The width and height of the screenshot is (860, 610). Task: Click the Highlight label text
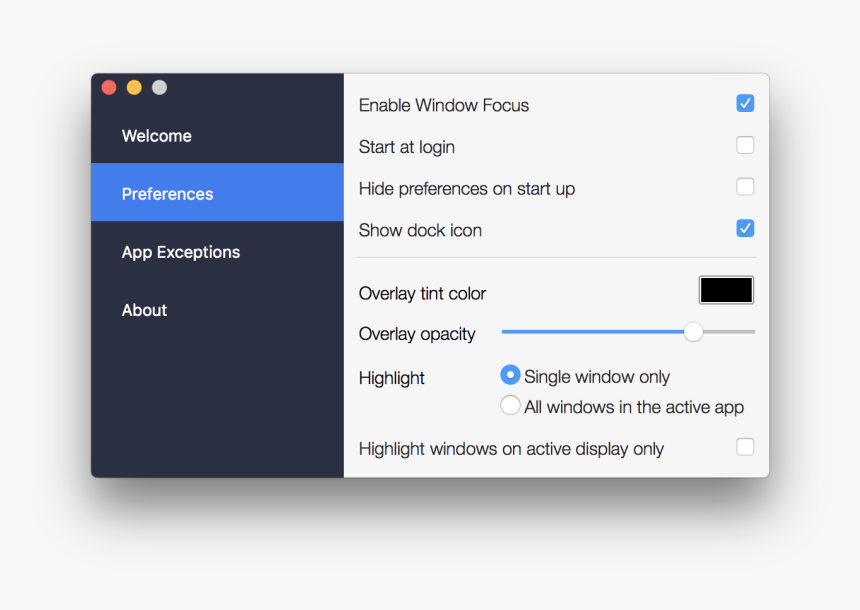tap(392, 378)
